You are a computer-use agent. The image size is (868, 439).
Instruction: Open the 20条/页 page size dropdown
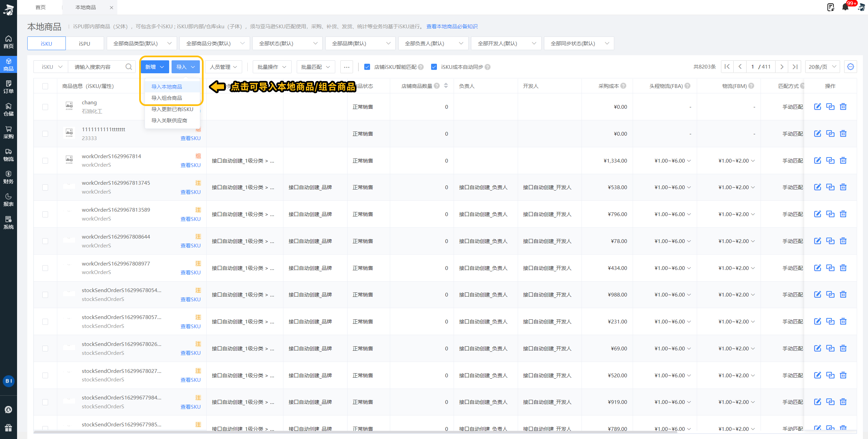(x=822, y=67)
